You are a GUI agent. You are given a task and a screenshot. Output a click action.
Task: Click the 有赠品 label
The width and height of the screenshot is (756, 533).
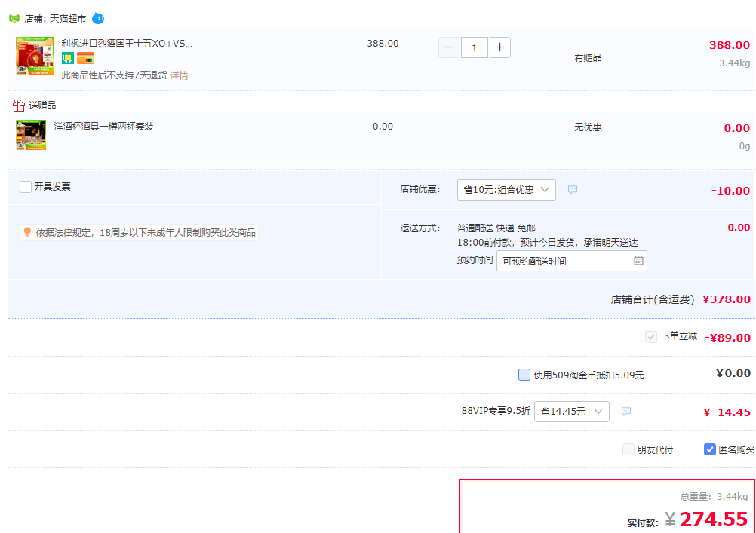(588, 58)
